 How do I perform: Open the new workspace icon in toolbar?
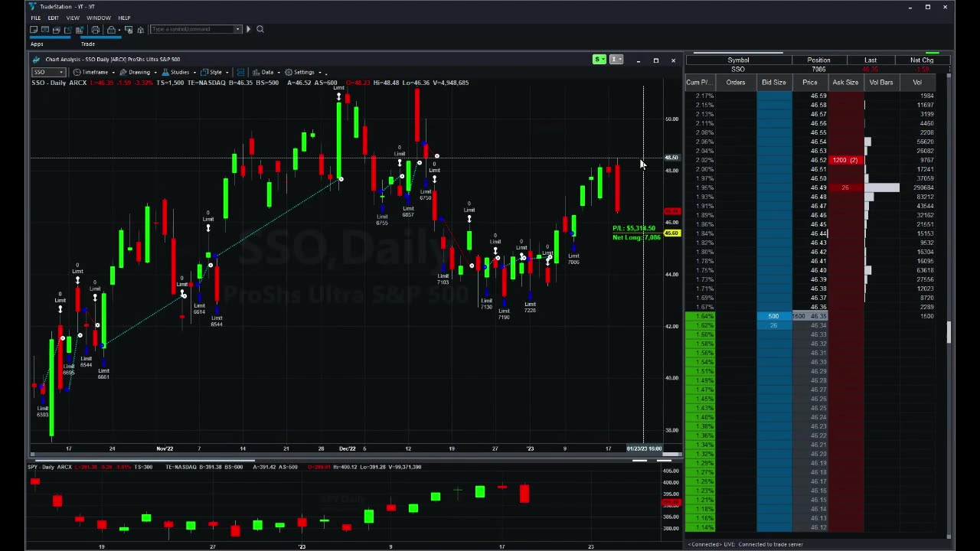coord(34,30)
